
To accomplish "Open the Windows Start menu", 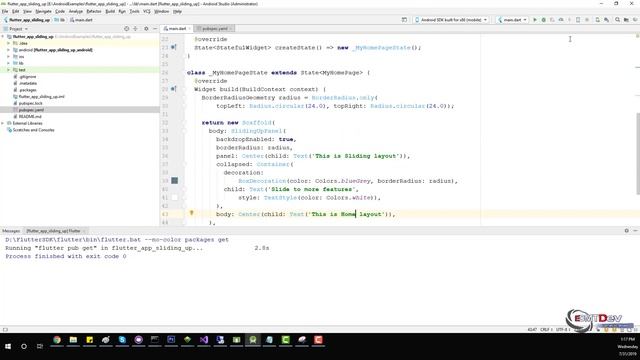I will tap(8, 346).
